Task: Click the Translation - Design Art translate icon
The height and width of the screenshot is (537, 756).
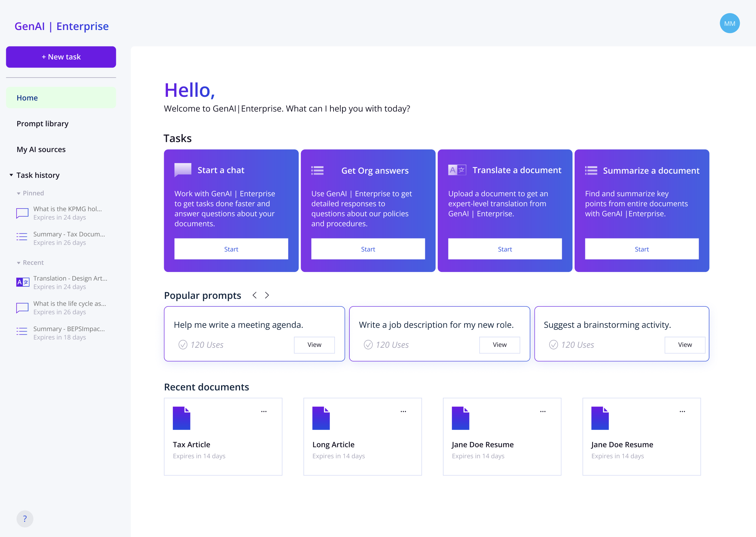Action: (23, 282)
